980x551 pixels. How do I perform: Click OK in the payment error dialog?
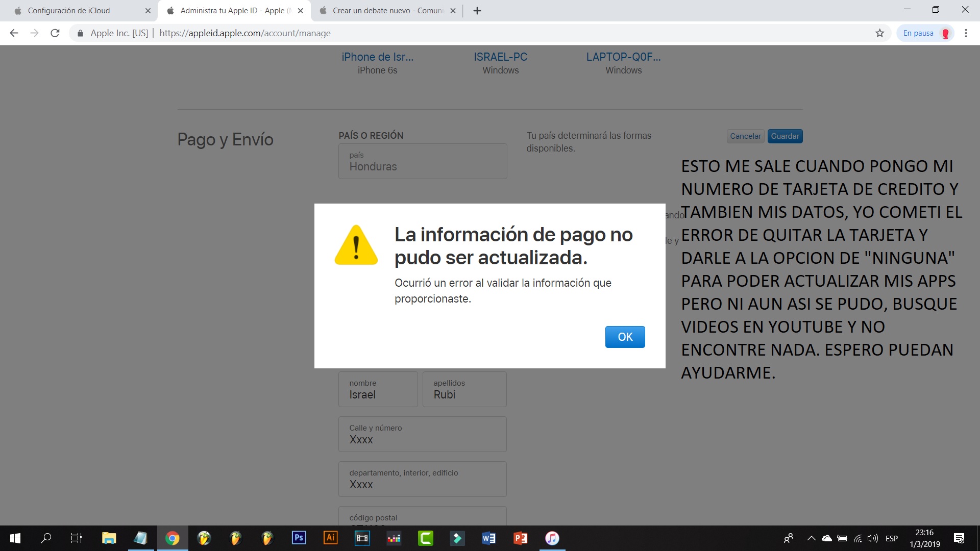tap(625, 337)
